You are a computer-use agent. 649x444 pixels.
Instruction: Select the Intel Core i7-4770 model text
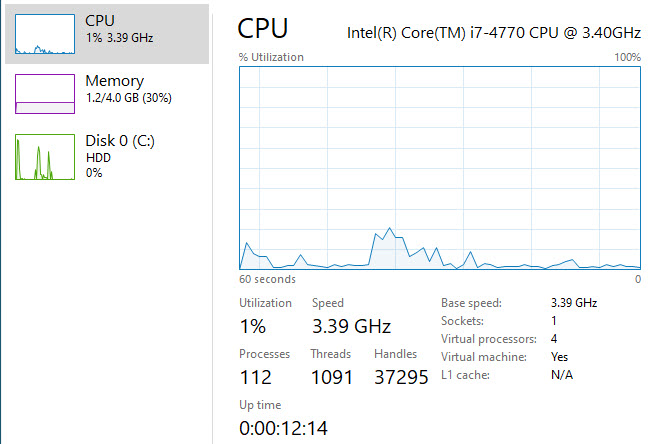pyautogui.click(x=493, y=32)
